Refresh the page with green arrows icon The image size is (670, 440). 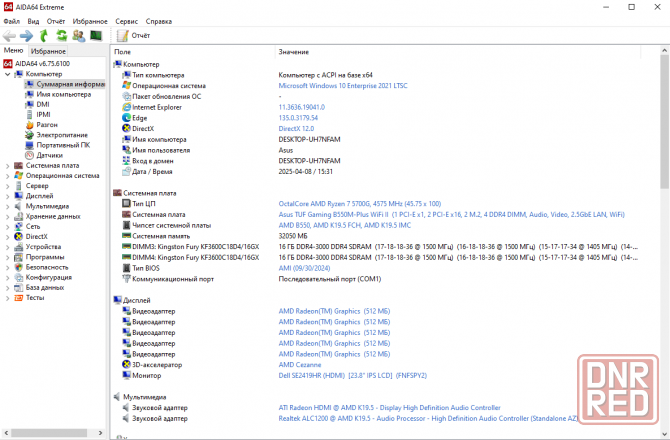coord(62,36)
